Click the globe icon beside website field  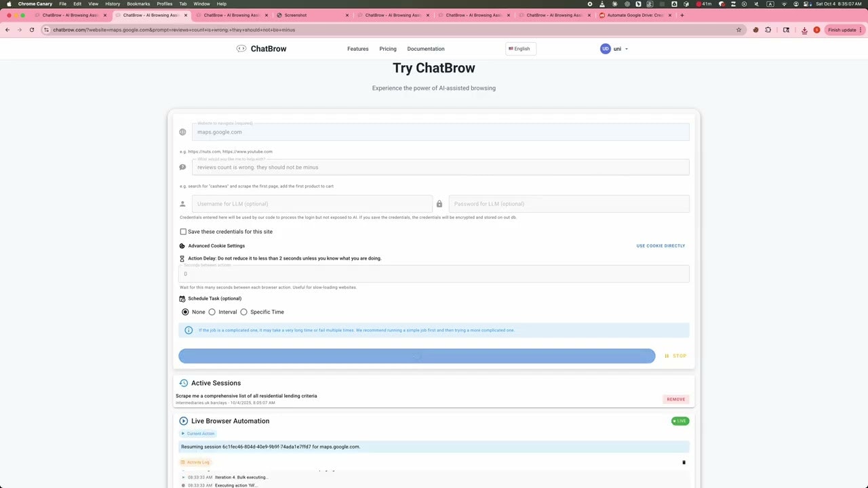click(182, 132)
